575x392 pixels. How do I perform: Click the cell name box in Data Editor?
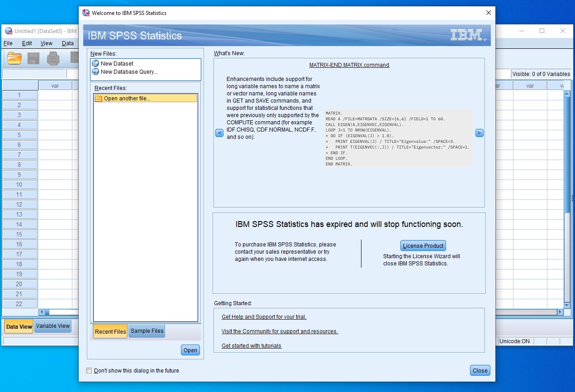[x=34, y=74]
